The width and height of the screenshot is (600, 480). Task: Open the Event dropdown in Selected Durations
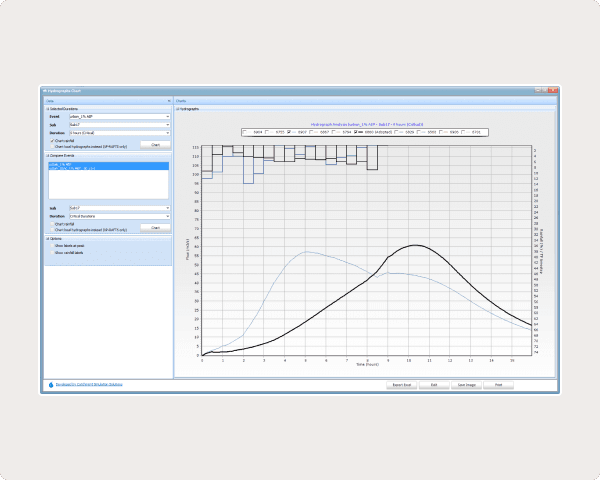click(168, 116)
